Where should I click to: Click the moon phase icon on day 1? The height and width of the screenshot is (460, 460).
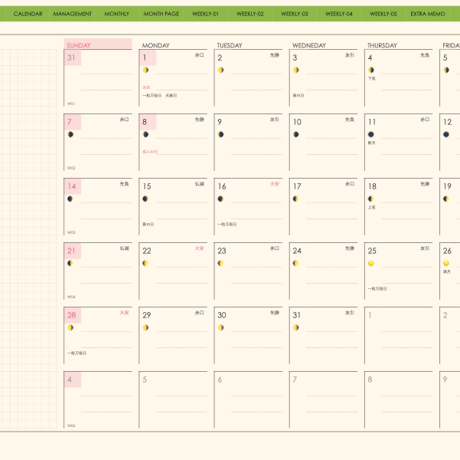146,70
